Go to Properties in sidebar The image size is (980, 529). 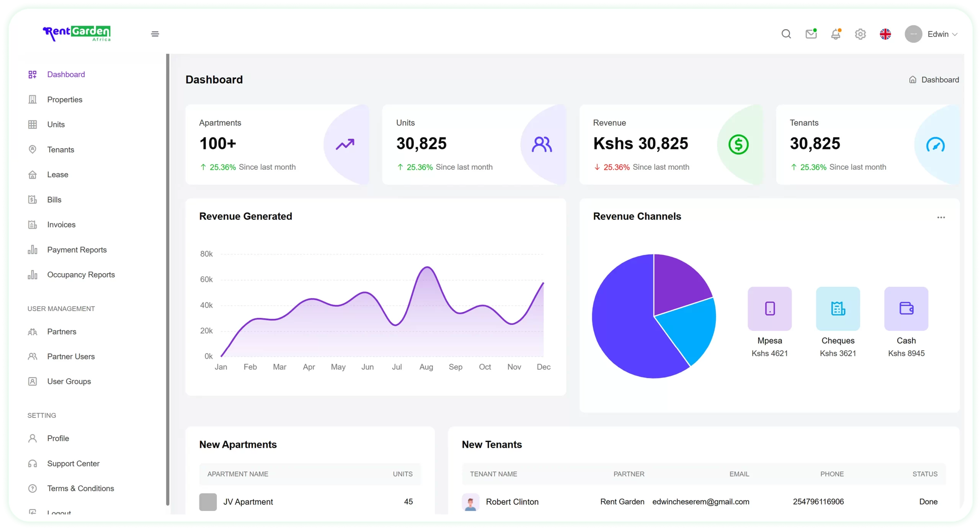click(x=65, y=100)
